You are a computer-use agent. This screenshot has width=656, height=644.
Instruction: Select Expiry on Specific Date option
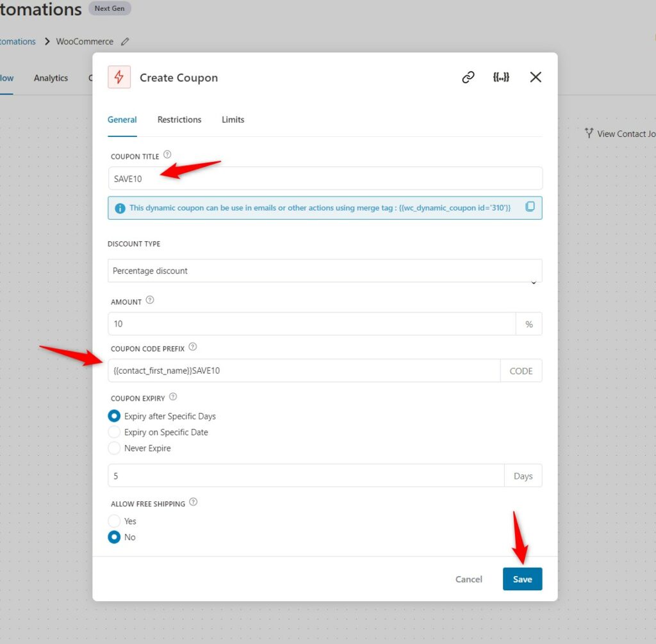pos(114,432)
